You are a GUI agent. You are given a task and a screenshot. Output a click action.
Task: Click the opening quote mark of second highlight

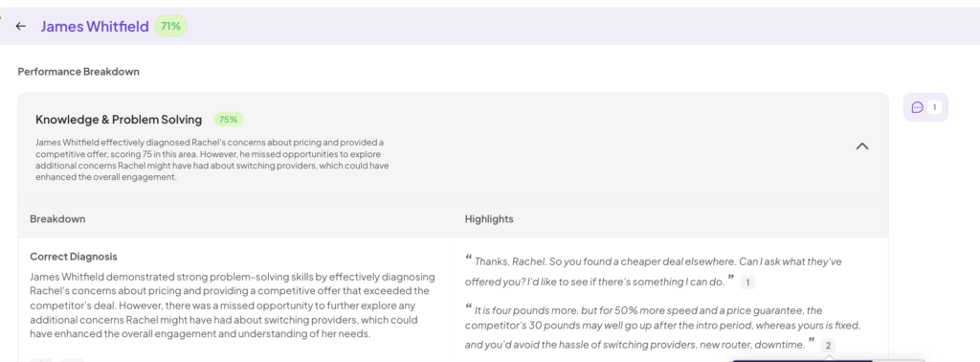468,307
